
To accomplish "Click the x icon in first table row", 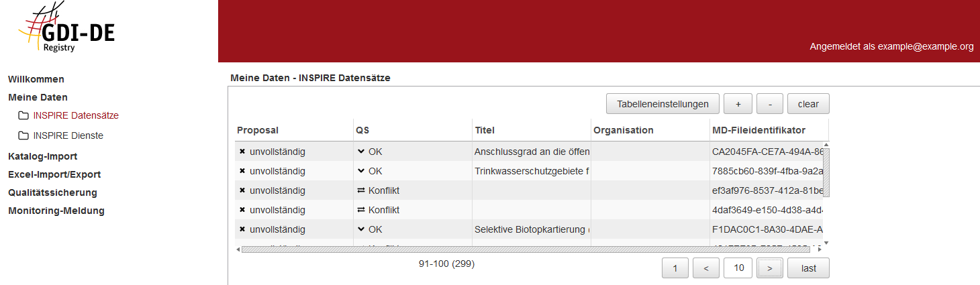I will (x=242, y=152).
